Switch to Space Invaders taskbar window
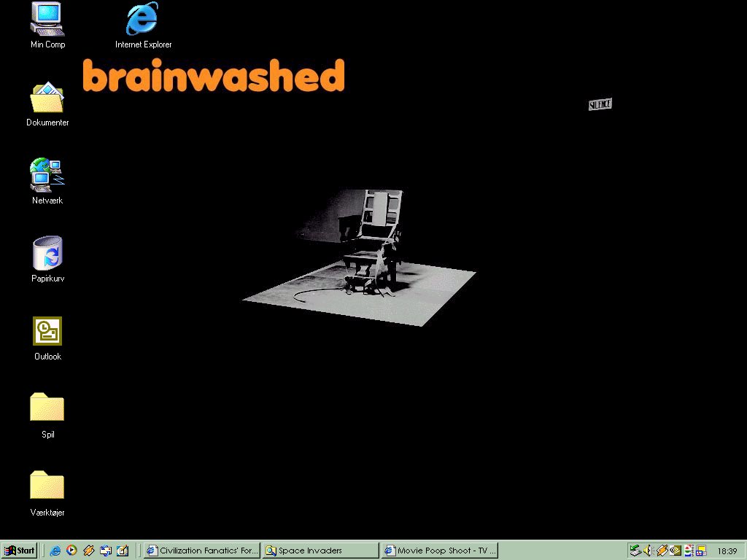Screen dimensions: 747x560 pos(321,551)
